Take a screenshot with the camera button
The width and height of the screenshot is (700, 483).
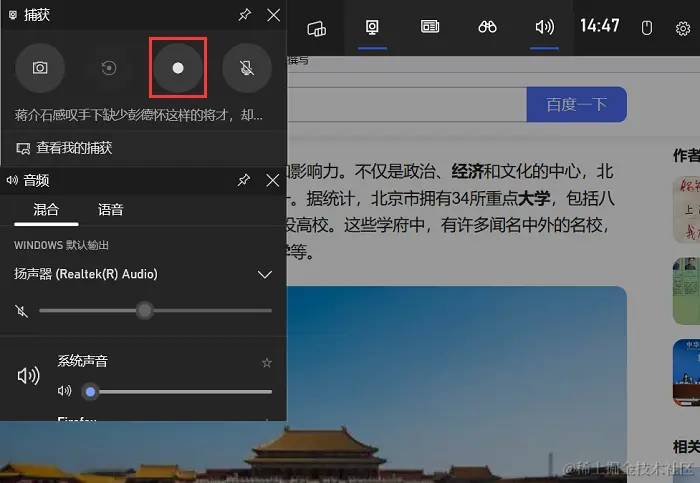pos(40,68)
